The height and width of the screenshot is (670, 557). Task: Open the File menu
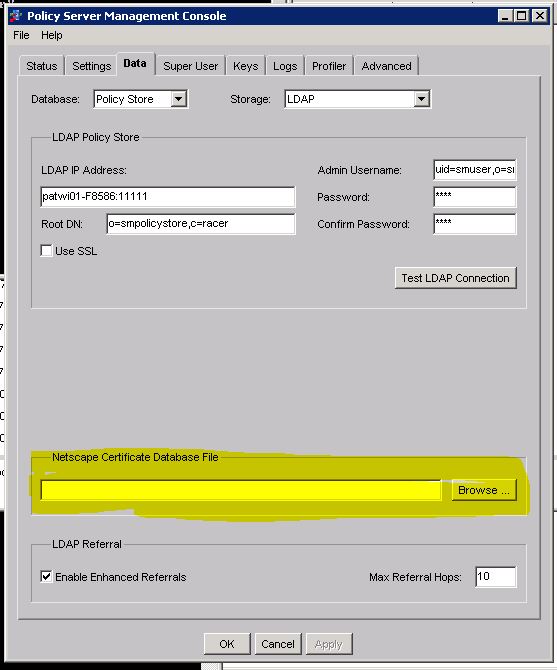click(21, 35)
